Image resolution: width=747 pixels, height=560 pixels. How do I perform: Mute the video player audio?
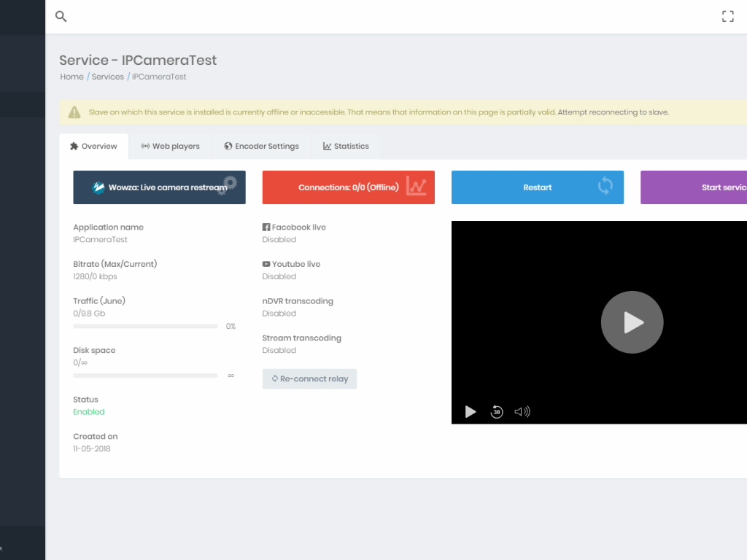(522, 411)
